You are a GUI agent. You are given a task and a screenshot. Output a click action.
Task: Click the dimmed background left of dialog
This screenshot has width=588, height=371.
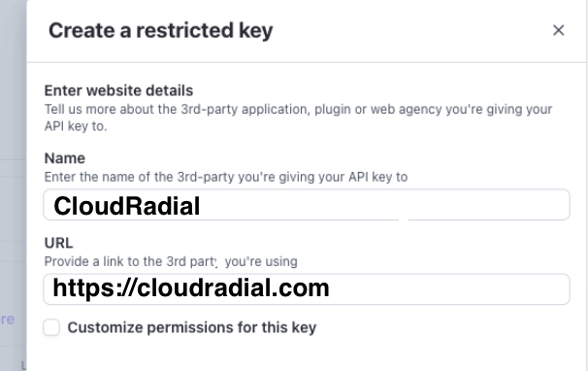(14, 113)
